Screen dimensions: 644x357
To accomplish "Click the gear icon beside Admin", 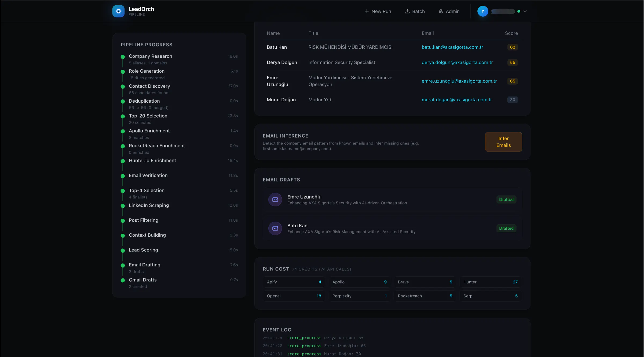I will [x=441, y=11].
